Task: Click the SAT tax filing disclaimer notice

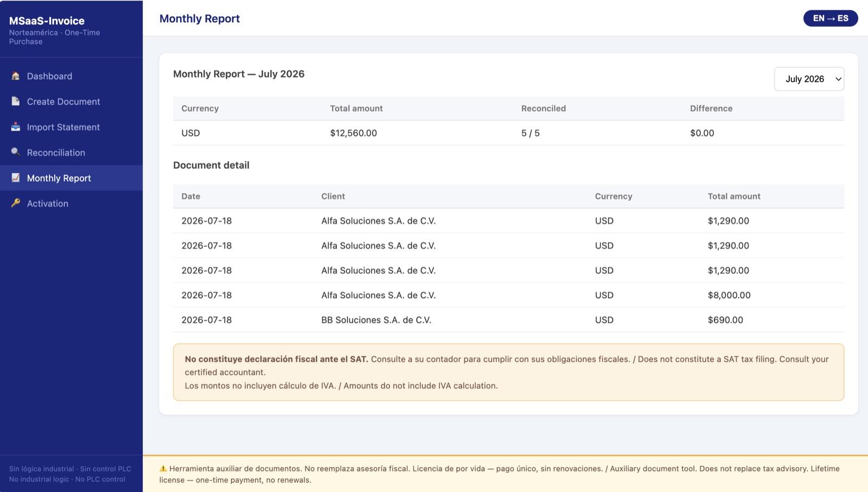Action: [508, 372]
